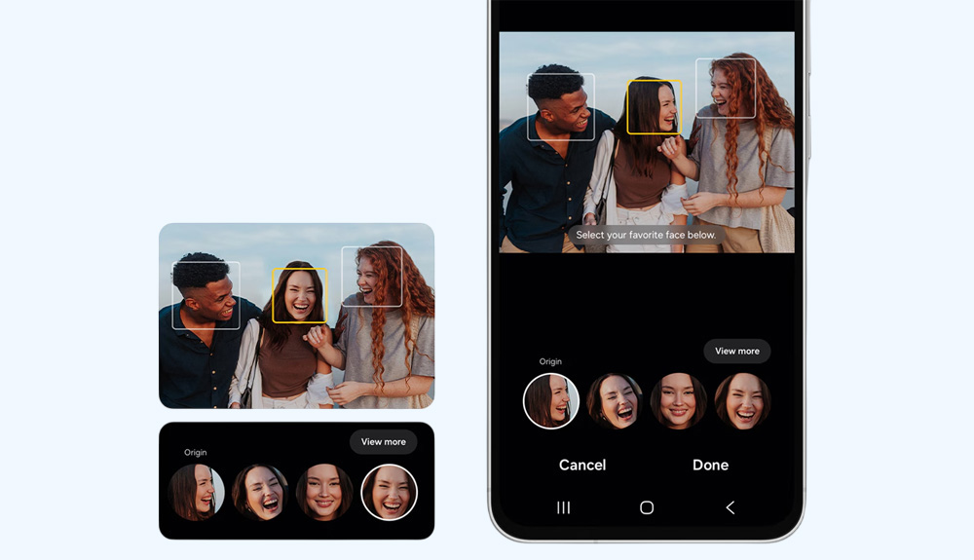Choose fourth face option on phone, wide laugh
The image size is (974, 560).
(x=743, y=401)
